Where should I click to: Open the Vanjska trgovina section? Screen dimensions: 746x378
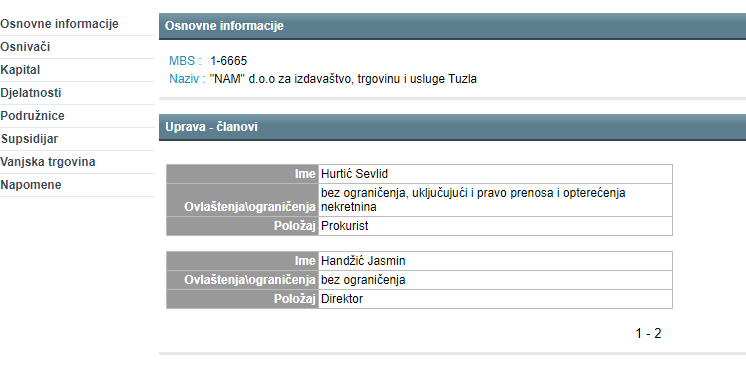point(48,162)
